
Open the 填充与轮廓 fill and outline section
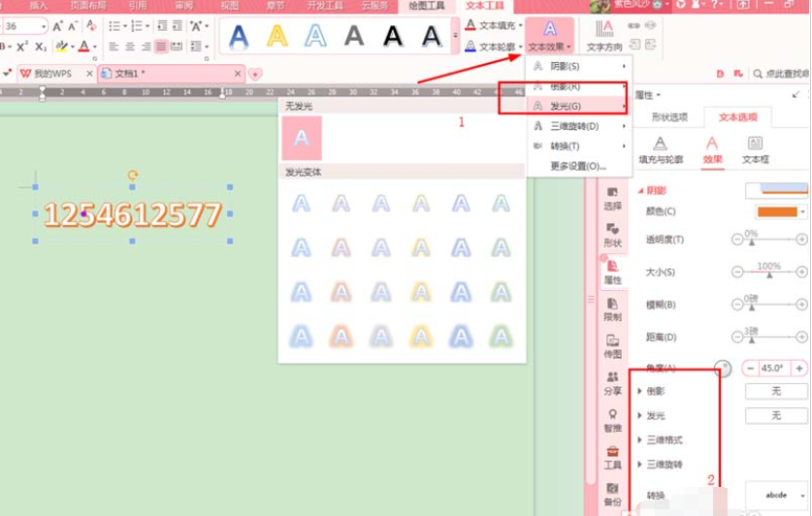pyautogui.click(x=661, y=150)
